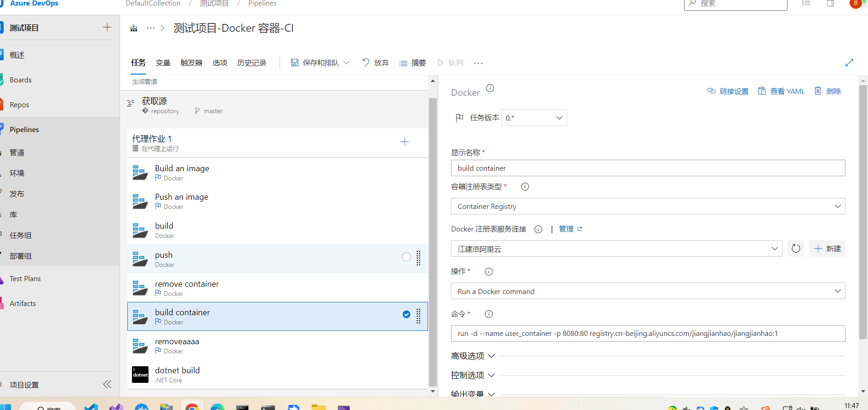Click Pipelines in the top breadcrumb

tap(262, 3)
